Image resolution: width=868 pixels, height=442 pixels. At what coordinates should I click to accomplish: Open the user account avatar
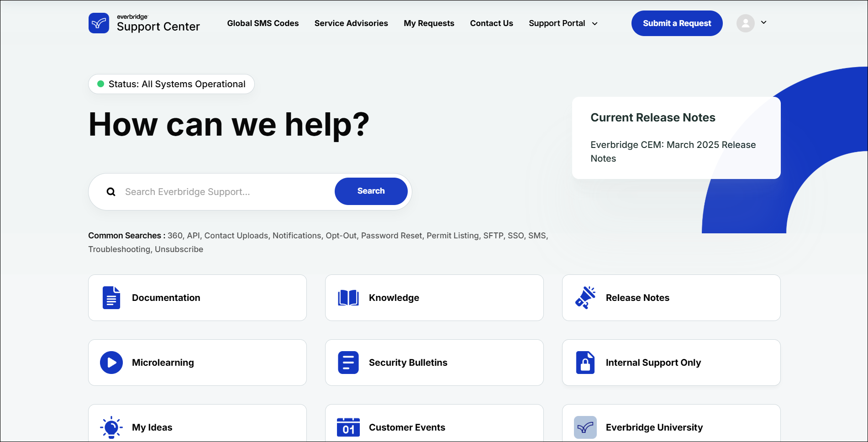pyautogui.click(x=745, y=23)
